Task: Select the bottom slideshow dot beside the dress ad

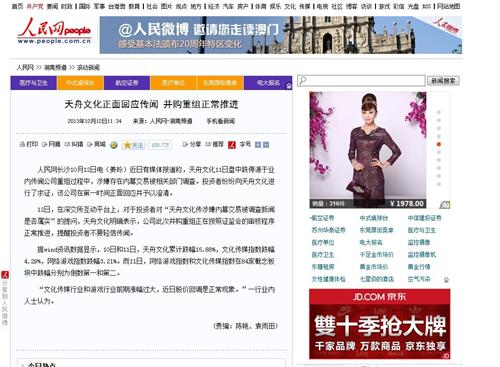Action: (x=439, y=184)
